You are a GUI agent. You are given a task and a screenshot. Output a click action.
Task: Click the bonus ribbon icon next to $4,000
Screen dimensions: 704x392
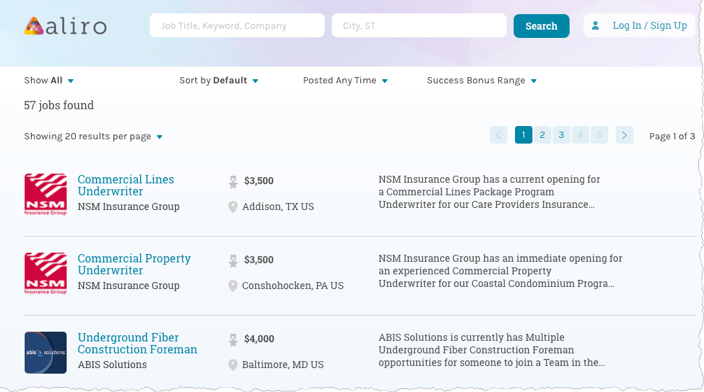pyautogui.click(x=233, y=339)
